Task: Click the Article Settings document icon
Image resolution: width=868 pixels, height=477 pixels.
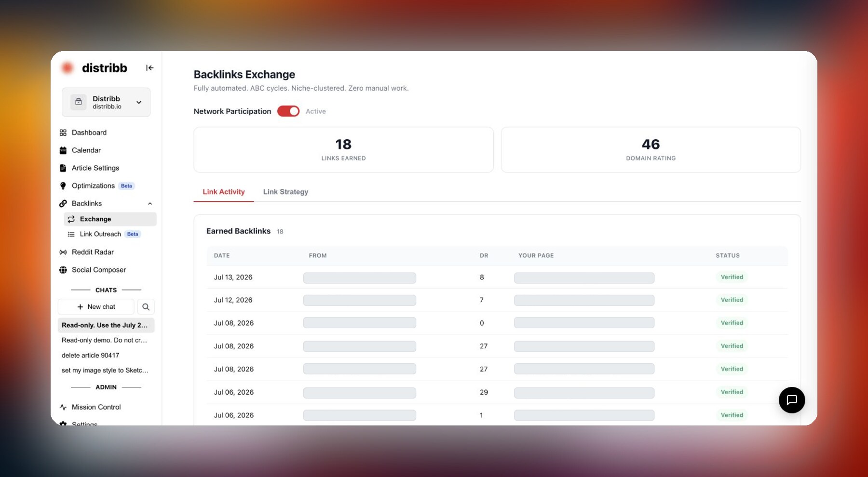Action: 63,168
